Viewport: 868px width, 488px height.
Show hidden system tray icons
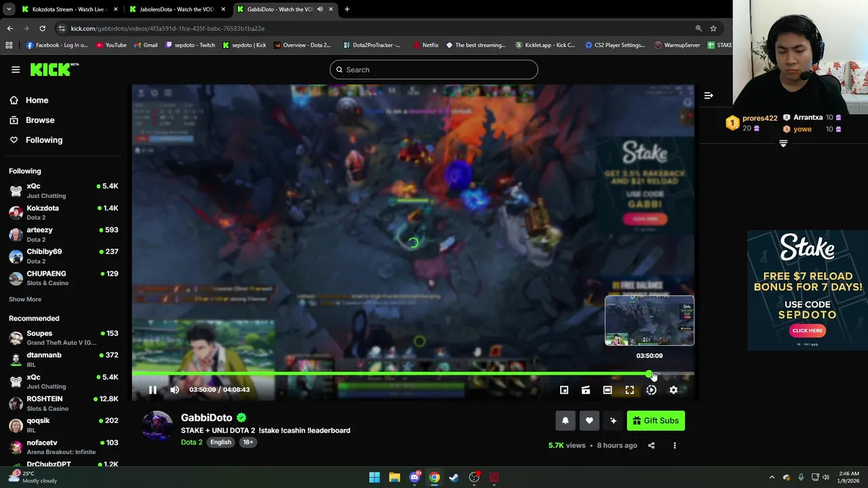772,477
